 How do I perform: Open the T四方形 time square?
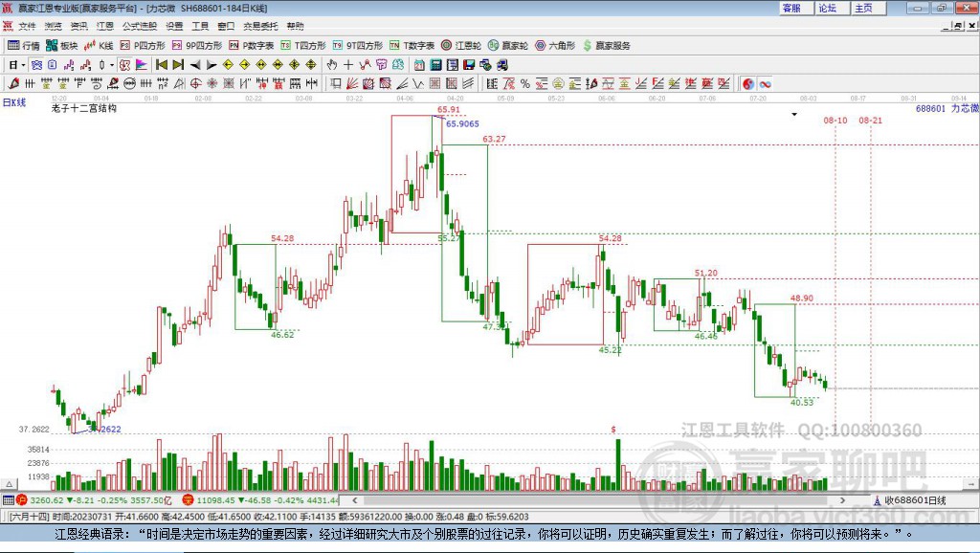point(303,46)
